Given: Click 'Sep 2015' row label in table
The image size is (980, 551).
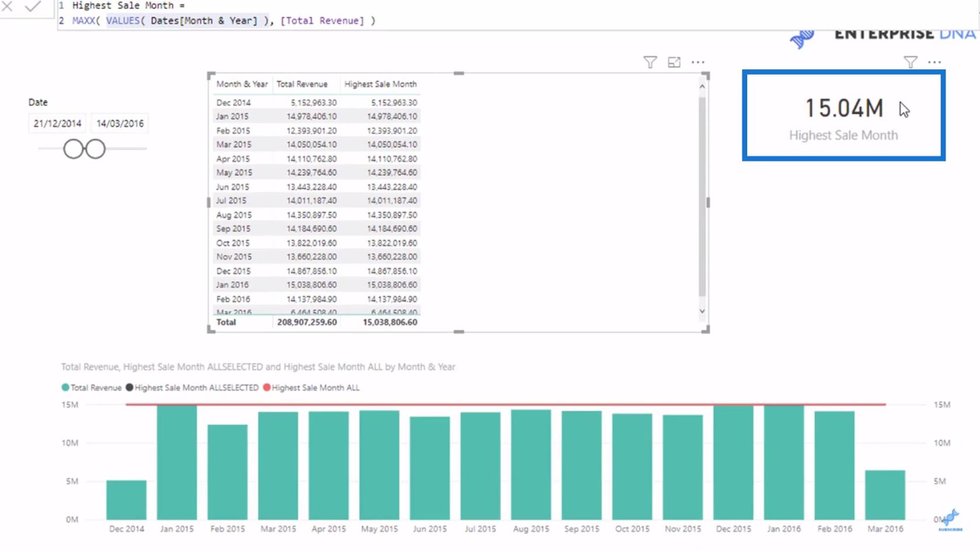Looking at the screenshot, I should pos(233,229).
